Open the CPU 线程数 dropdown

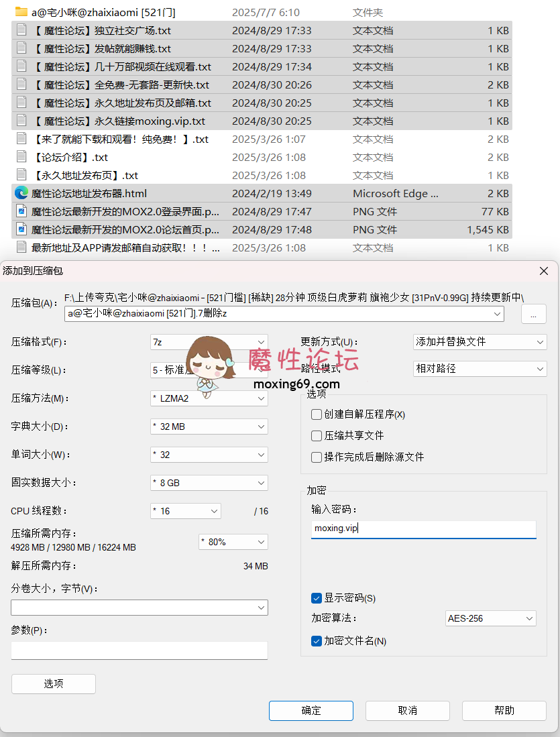coord(186,511)
